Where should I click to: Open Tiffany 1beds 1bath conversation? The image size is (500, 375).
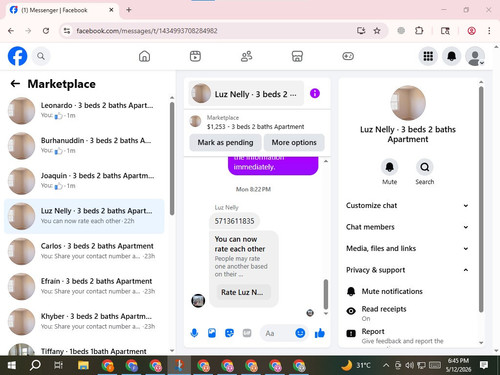tap(84, 349)
